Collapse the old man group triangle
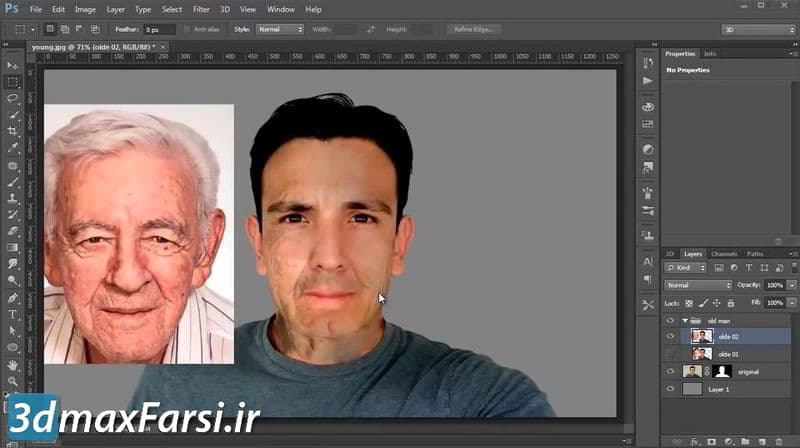The width and height of the screenshot is (800, 448). pyautogui.click(x=685, y=320)
